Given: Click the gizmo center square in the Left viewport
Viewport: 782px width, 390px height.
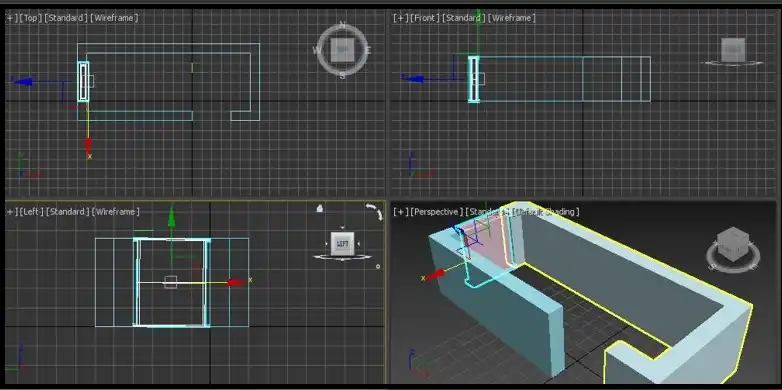Looking at the screenshot, I should 171,282.
